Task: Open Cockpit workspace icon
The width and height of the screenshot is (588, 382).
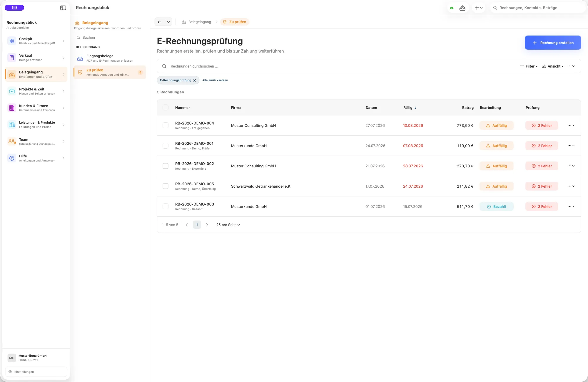Action: click(12, 41)
